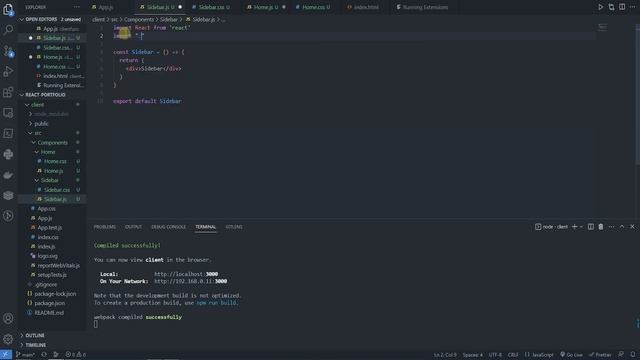Close the terminal panel

(x=632, y=227)
